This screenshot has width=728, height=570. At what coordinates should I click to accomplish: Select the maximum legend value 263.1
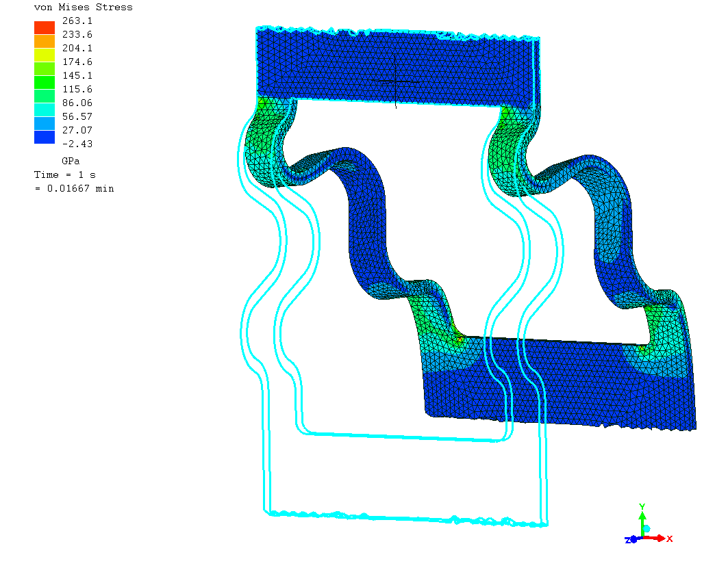[77, 21]
